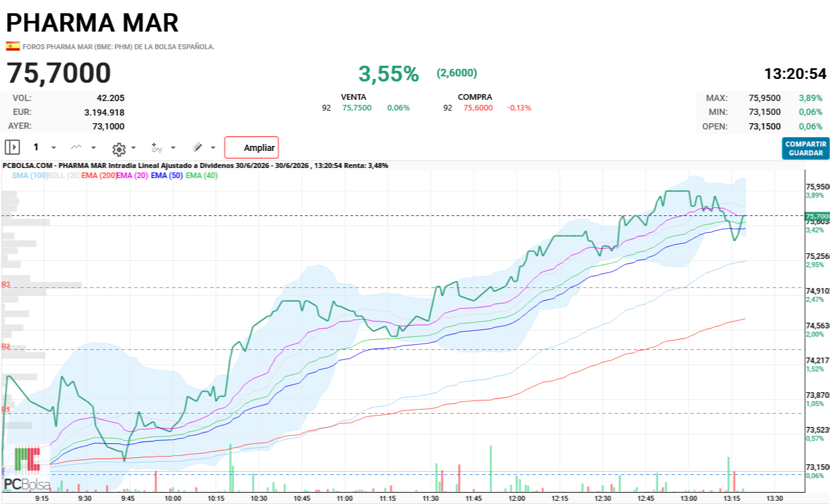Click the R1 resistance level label
Image resolution: width=830 pixels, height=504 pixels.
pyautogui.click(x=6, y=409)
